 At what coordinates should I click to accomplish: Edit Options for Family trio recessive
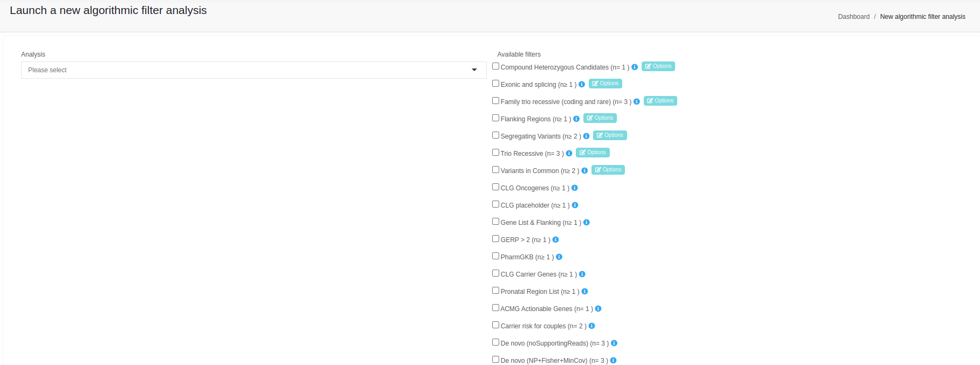point(661,101)
